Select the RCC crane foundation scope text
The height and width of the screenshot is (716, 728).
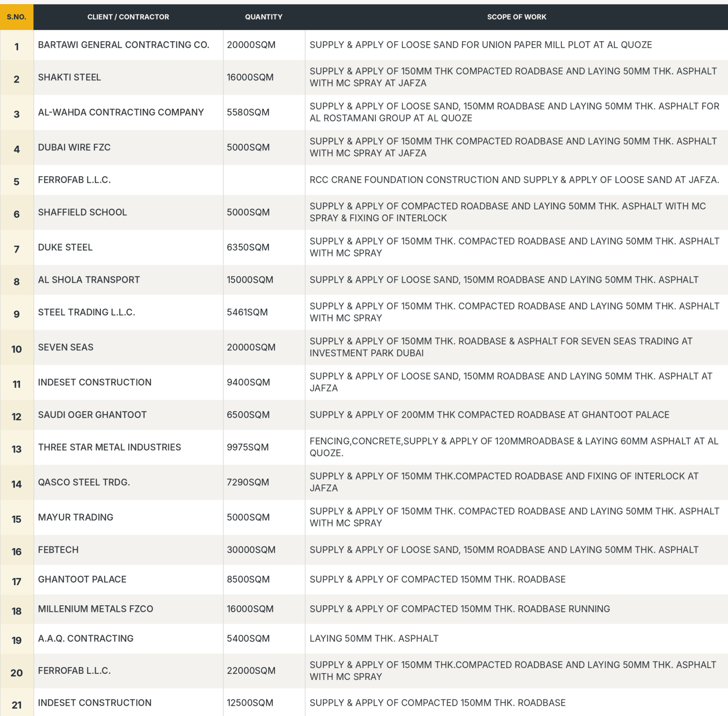(514, 180)
